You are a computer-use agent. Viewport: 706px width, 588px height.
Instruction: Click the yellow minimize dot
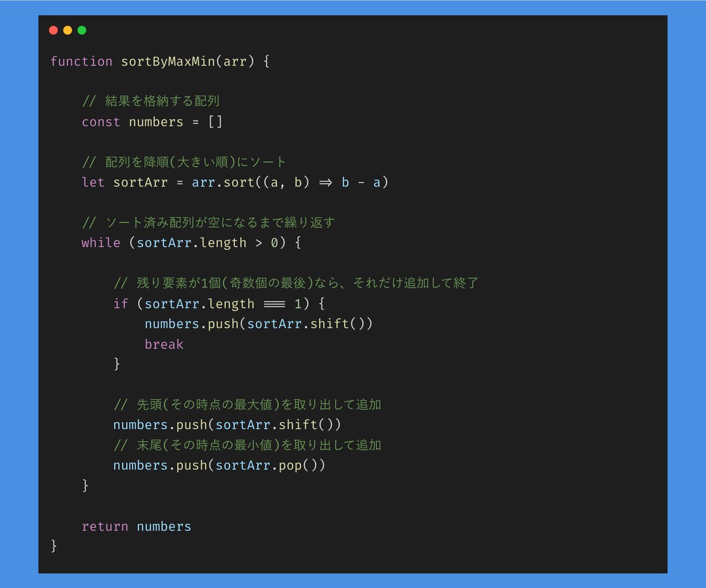[x=68, y=30]
